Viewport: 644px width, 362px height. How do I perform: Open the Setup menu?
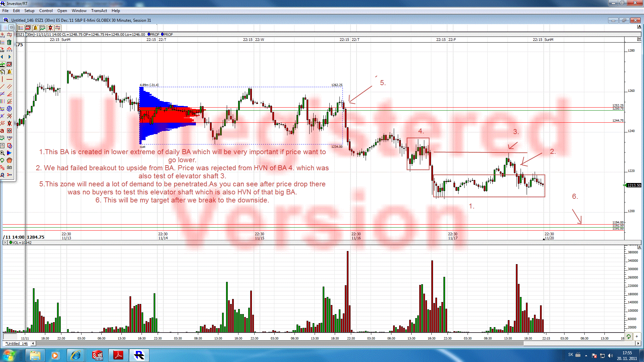pos(29,11)
